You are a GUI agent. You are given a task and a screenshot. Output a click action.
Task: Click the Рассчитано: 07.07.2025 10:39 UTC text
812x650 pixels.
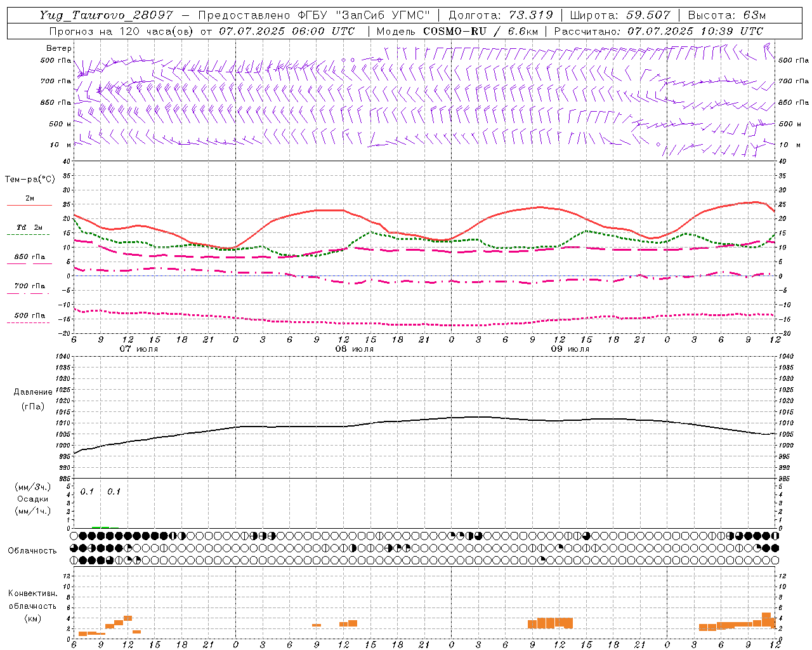658,31
